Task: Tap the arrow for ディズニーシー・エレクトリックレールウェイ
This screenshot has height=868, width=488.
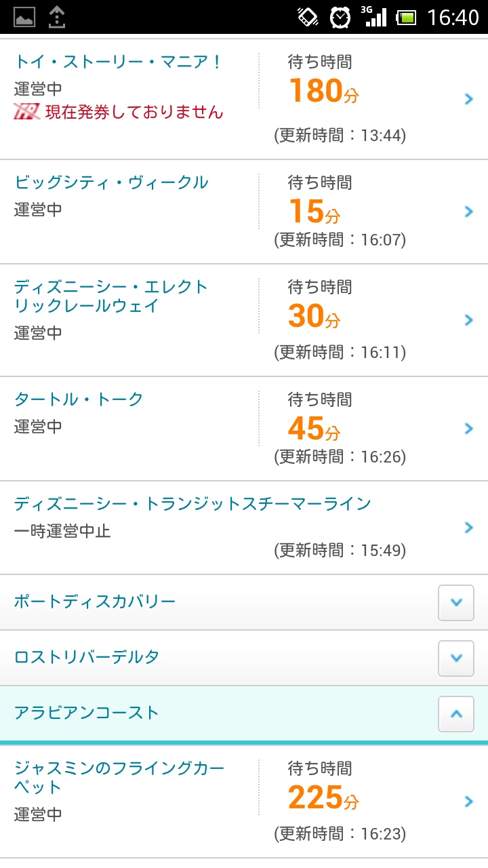Action: pos(468,320)
